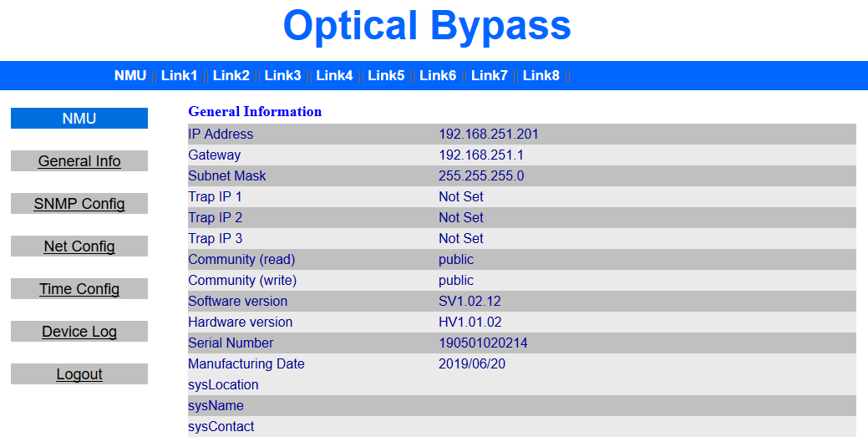The image size is (868, 447).
Task: Click the Logout link
Action: (79, 374)
